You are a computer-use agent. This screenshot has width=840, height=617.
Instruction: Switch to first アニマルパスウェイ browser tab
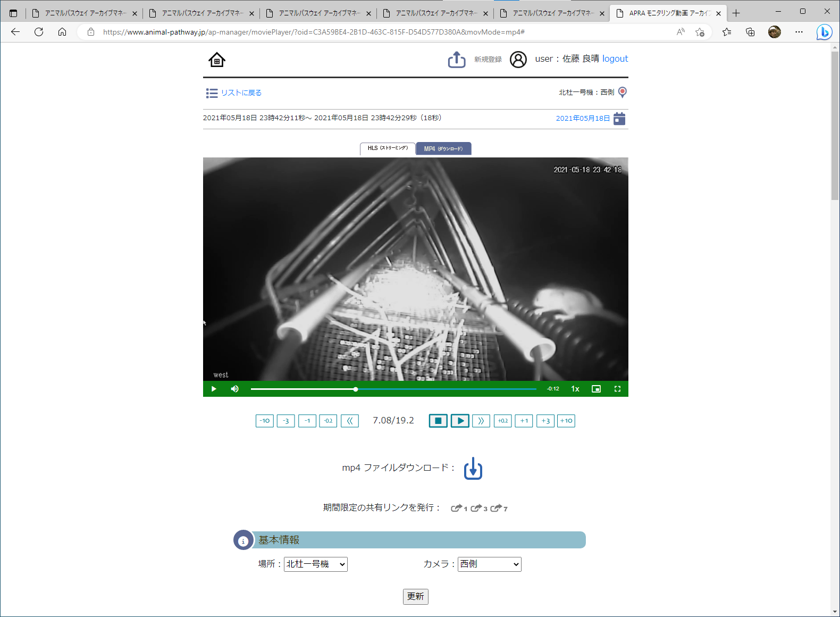tap(84, 13)
